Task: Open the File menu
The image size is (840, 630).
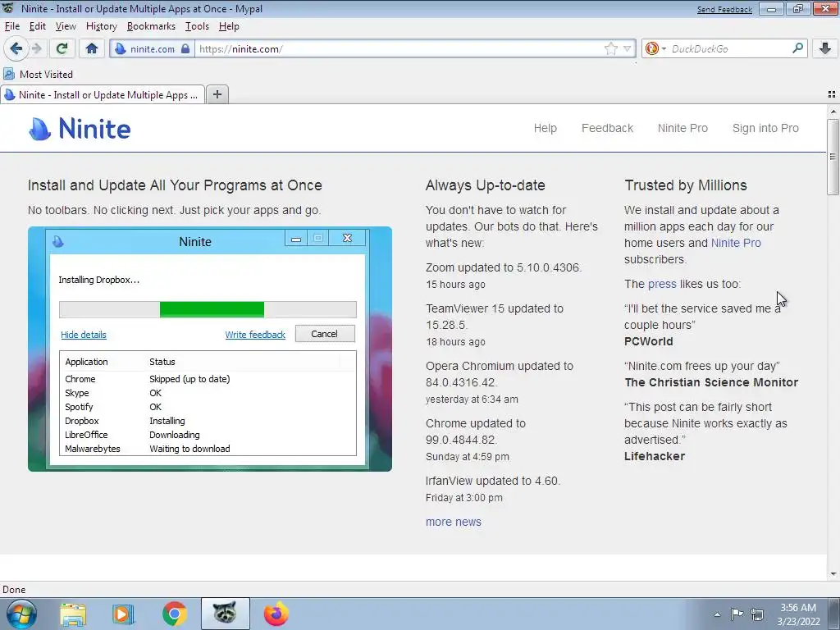Action: pyautogui.click(x=11, y=26)
